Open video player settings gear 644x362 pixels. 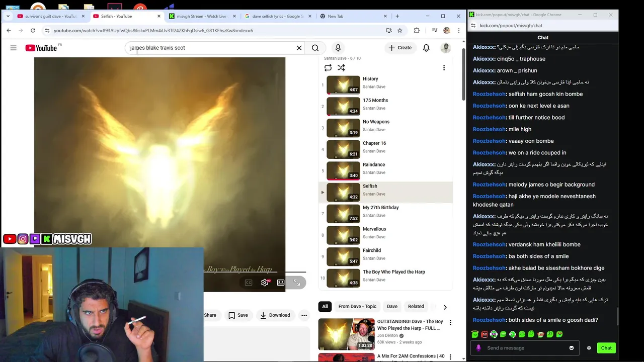pos(265,283)
